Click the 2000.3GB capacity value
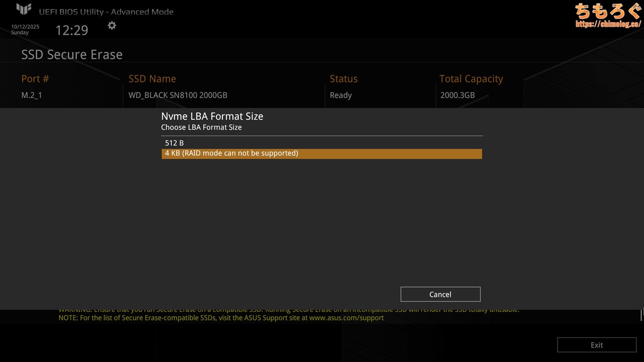Viewport: 644px width, 362px height. tap(457, 95)
